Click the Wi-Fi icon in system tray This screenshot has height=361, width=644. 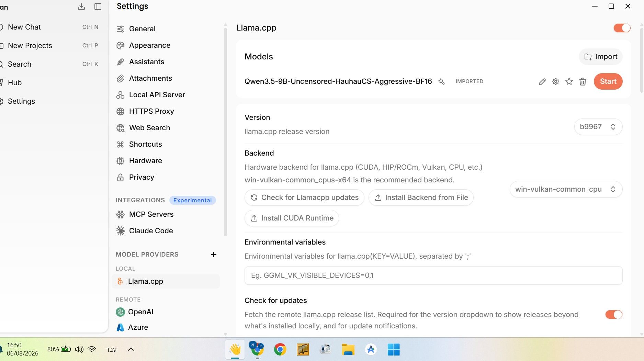point(92,349)
